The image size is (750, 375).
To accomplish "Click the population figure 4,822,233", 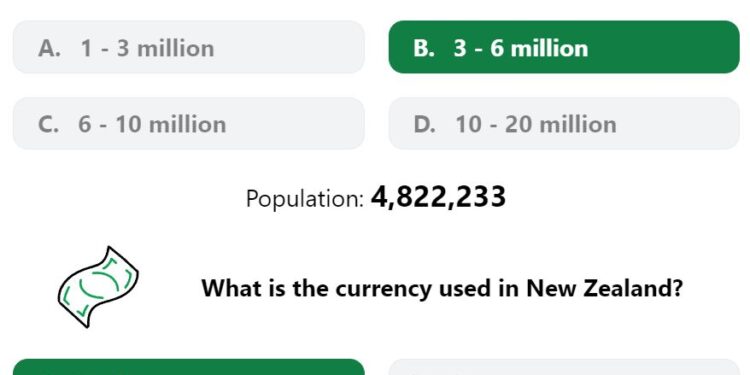I will (x=438, y=197).
